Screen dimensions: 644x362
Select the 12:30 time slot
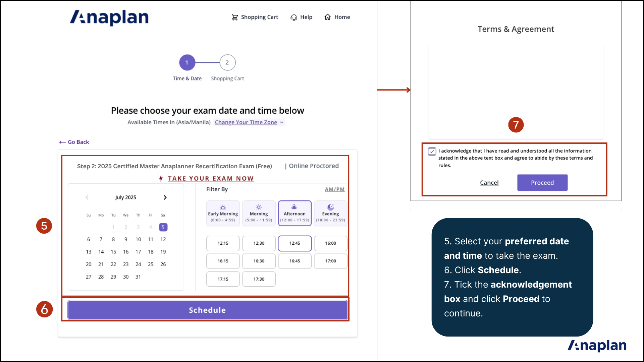[x=259, y=243]
